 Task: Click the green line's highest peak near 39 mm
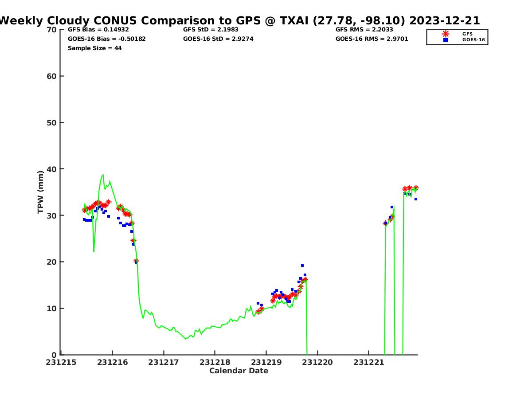pos(103,175)
